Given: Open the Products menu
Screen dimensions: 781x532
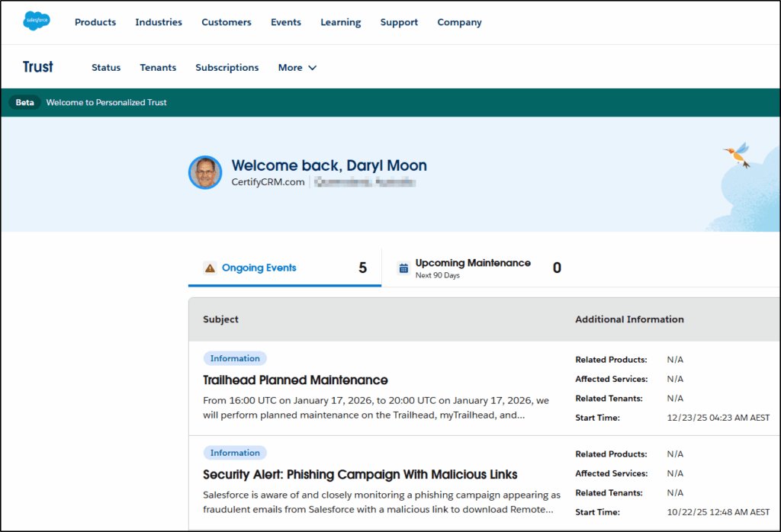Looking at the screenshot, I should 95,22.
